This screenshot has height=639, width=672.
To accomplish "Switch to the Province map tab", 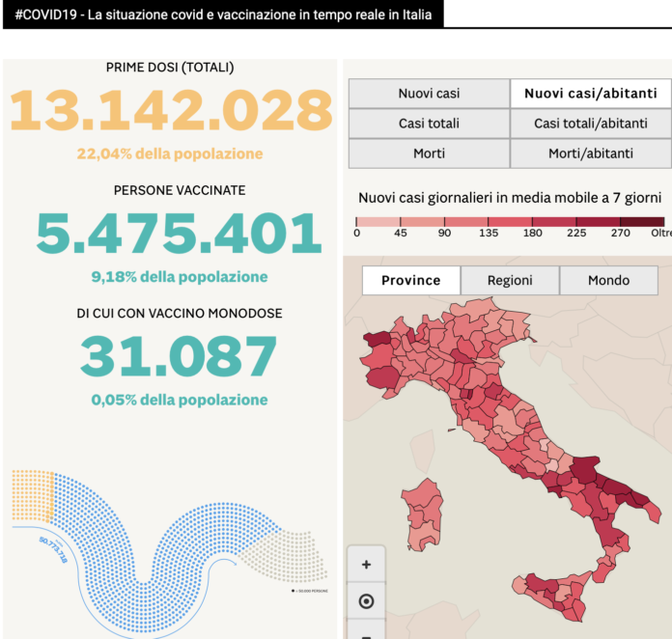I will (x=410, y=280).
